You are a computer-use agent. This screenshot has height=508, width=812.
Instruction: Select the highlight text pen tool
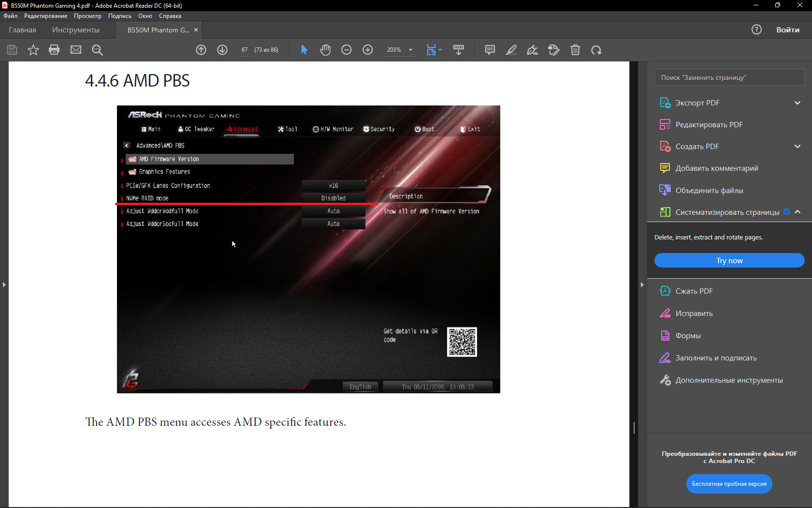pyautogui.click(x=511, y=50)
